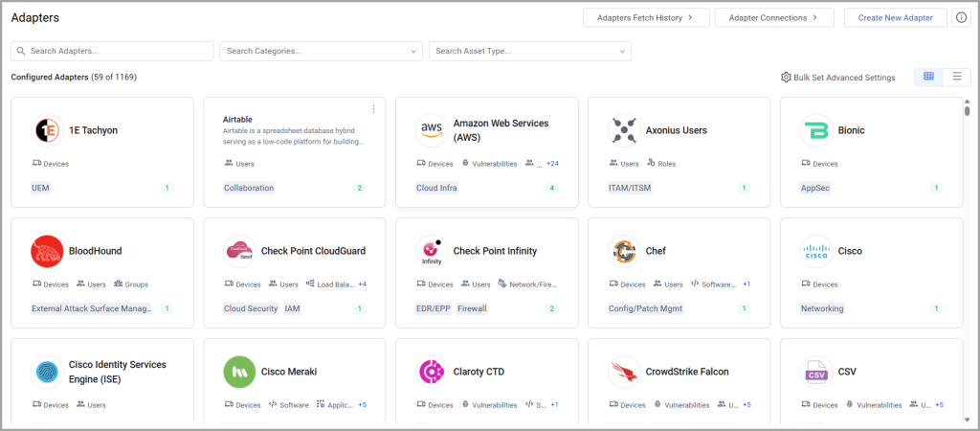Click the magnifier icon in Search Adapters
Viewport: 980px width, 431px height.
click(x=22, y=52)
